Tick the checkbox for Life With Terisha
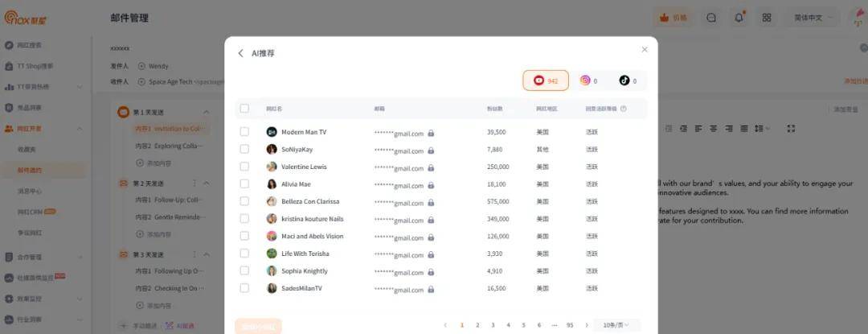Image resolution: width=868 pixels, height=334 pixels. (244, 254)
